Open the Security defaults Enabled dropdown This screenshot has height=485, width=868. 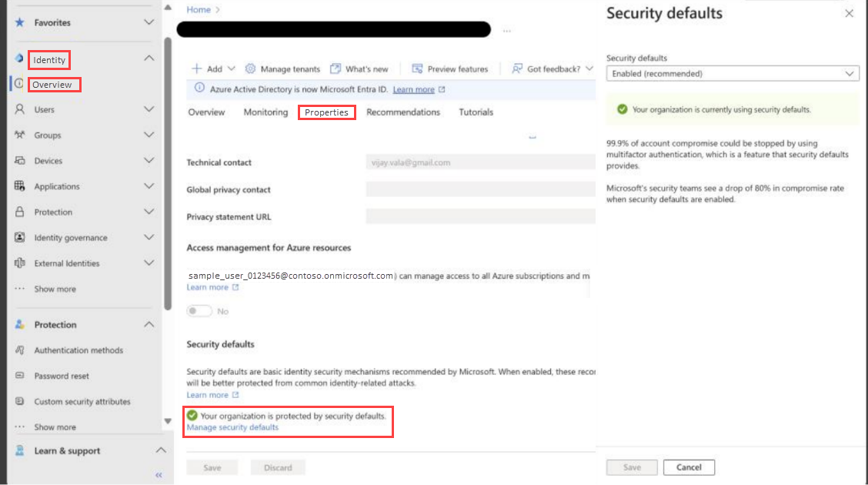(733, 74)
